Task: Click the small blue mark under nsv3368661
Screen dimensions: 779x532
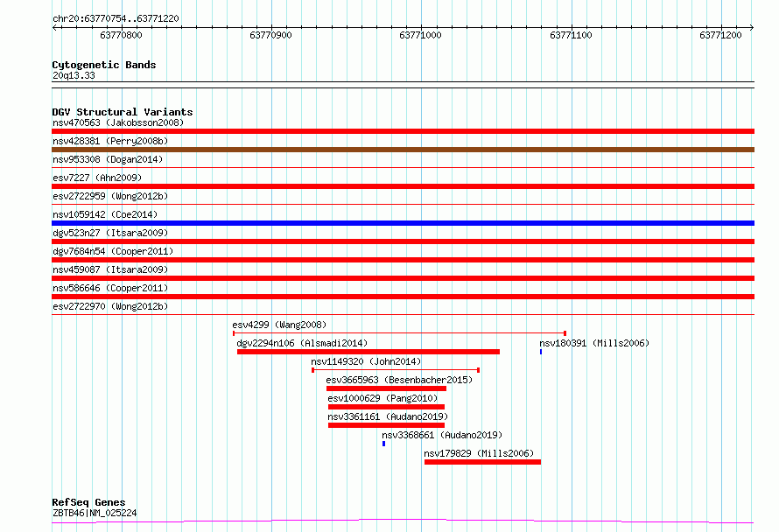Action: (x=383, y=444)
